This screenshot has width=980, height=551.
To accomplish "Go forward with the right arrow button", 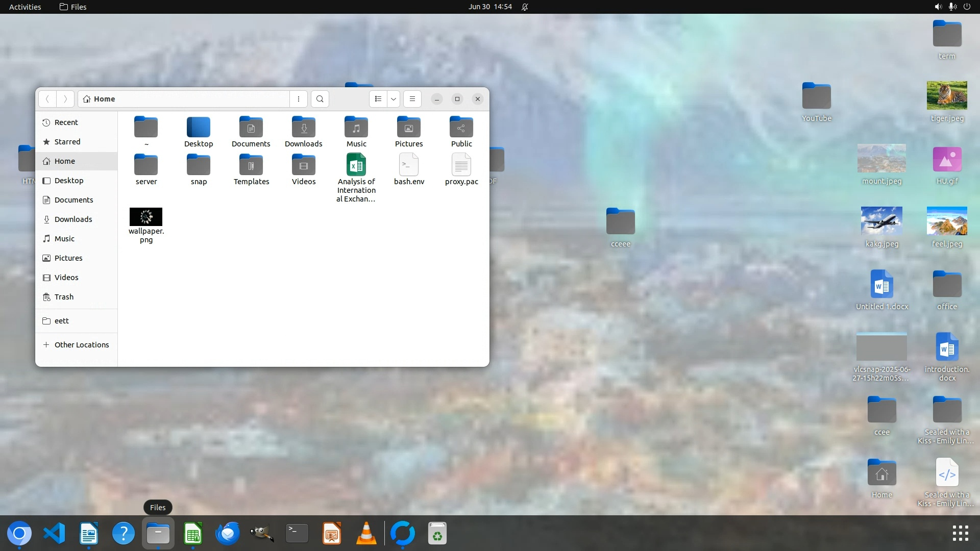I will click(65, 99).
